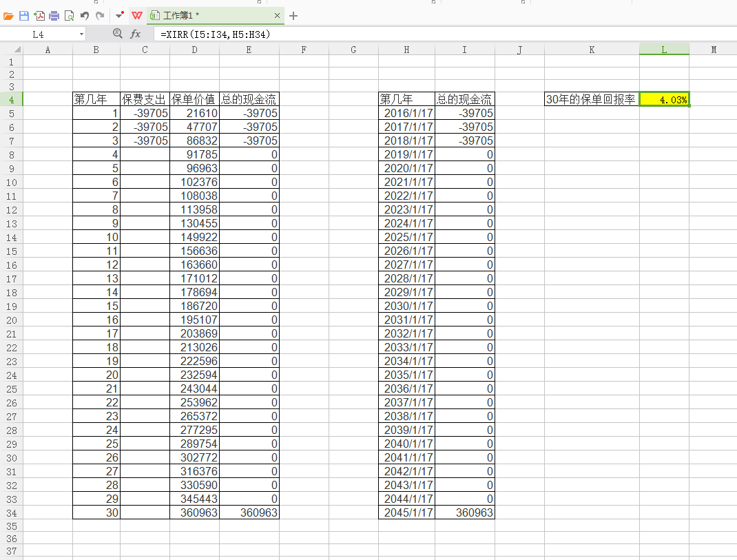Viewport: 737px width, 560px height.
Task: Open Print Preview from toolbar
Action: (69, 16)
